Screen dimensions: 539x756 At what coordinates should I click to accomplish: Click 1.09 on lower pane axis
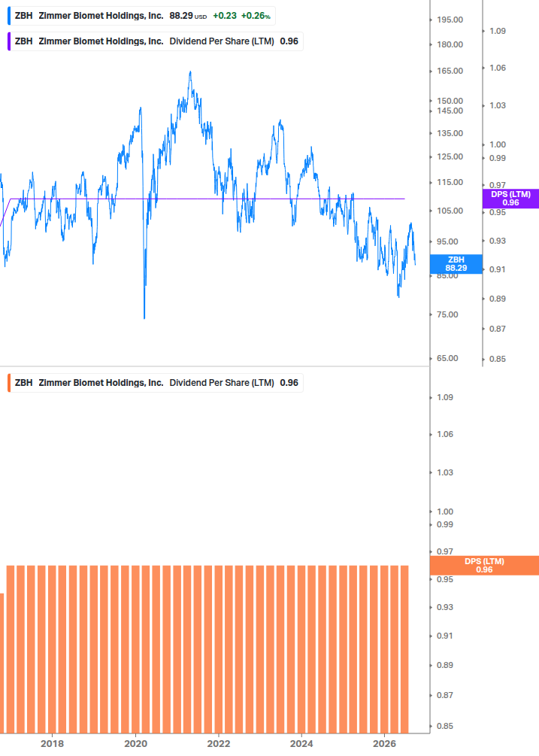click(445, 397)
